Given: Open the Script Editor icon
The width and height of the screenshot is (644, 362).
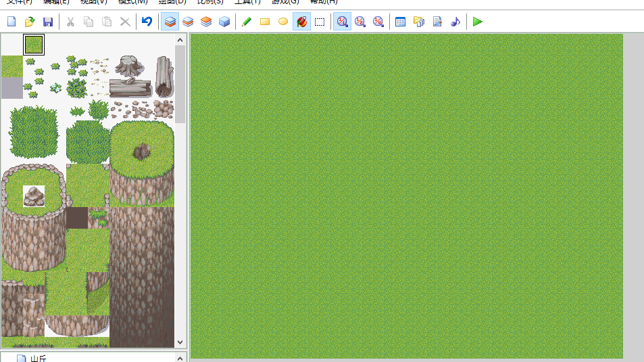Looking at the screenshot, I should click(437, 22).
